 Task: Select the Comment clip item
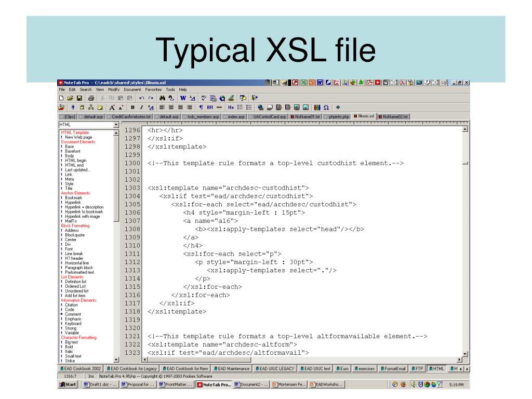pyautogui.click(x=73, y=314)
